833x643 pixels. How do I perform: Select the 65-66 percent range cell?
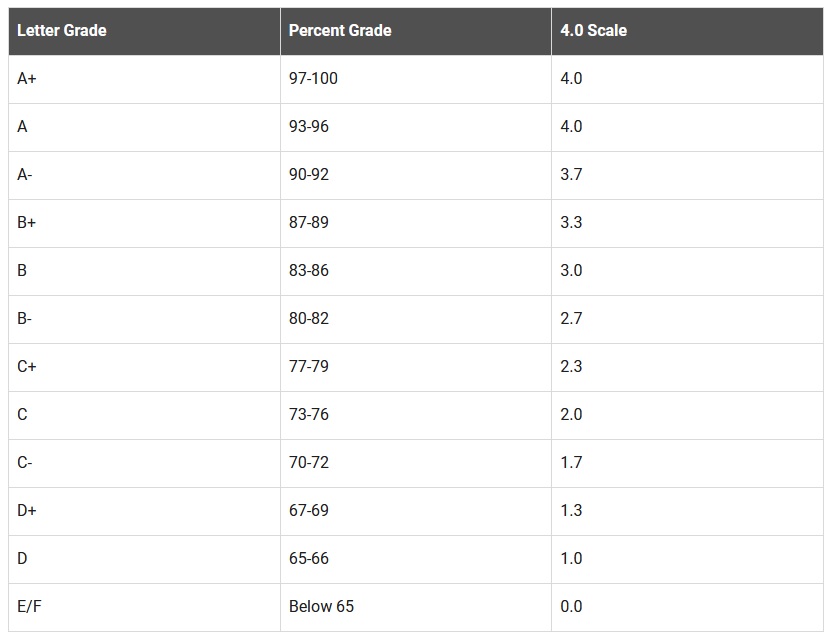pos(308,559)
